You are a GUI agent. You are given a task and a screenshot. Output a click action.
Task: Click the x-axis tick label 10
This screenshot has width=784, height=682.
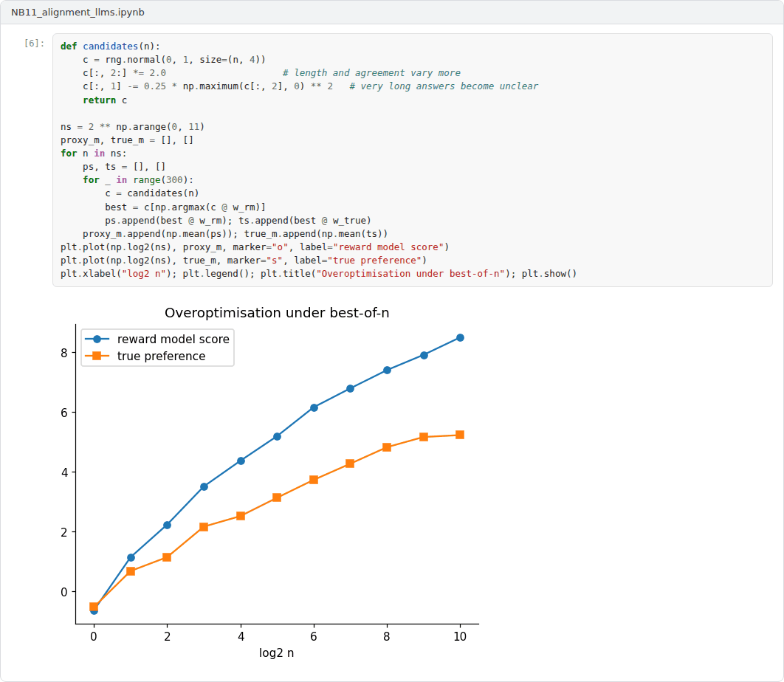click(460, 636)
